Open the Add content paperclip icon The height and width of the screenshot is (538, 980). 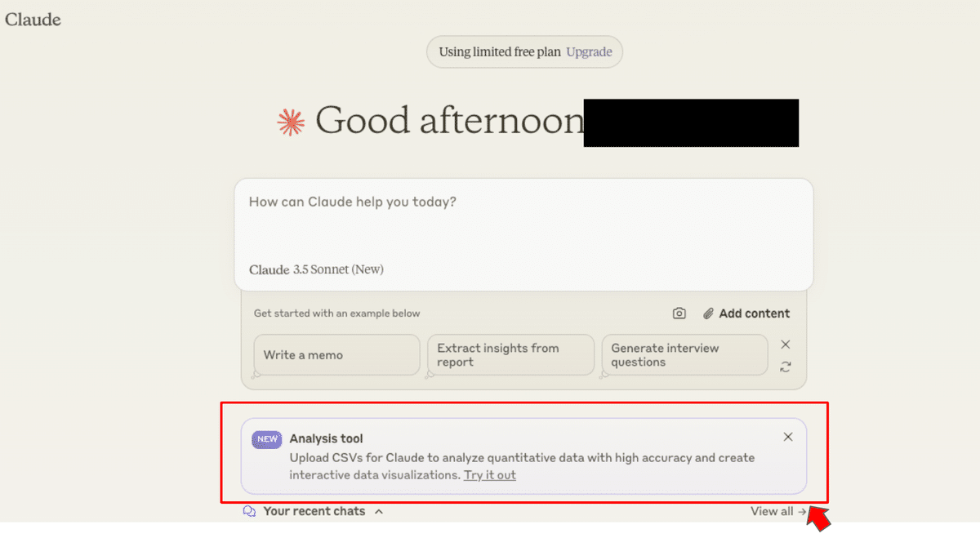coord(707,313)
